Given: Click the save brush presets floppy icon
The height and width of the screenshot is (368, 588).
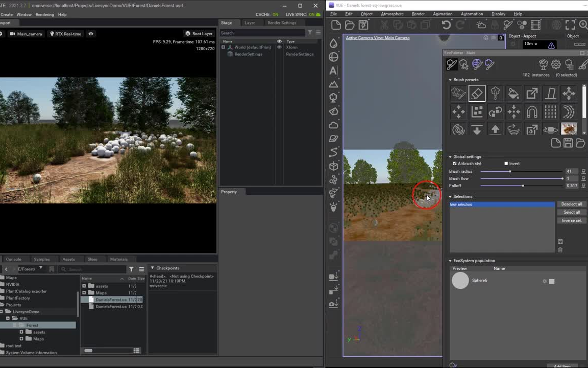Looking at the screenshot, I should 568,143.
